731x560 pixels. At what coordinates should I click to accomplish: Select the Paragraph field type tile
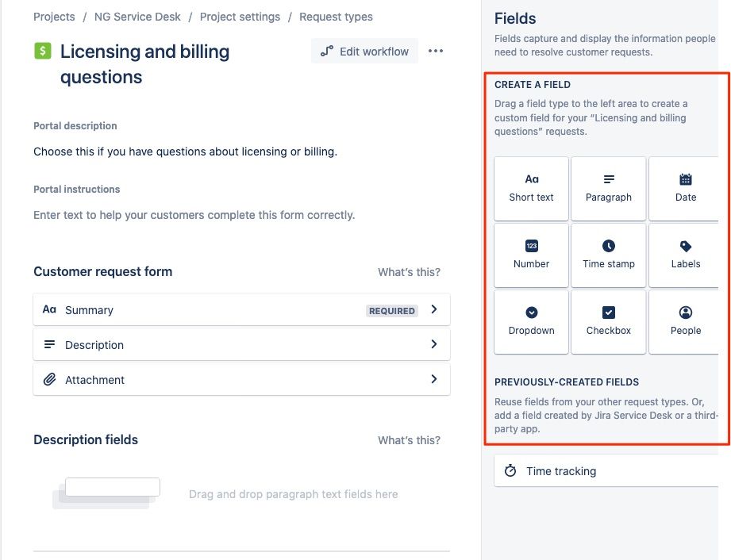(x=609, y=188)
